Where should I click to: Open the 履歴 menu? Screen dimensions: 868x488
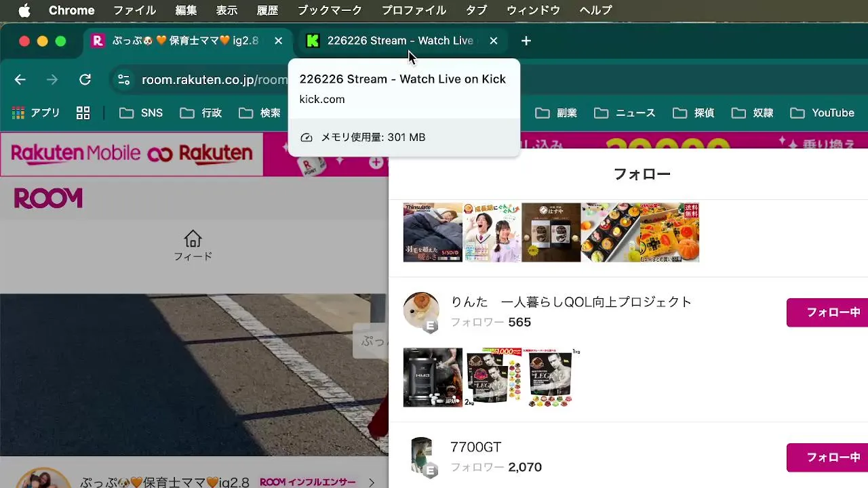point(267,10)
